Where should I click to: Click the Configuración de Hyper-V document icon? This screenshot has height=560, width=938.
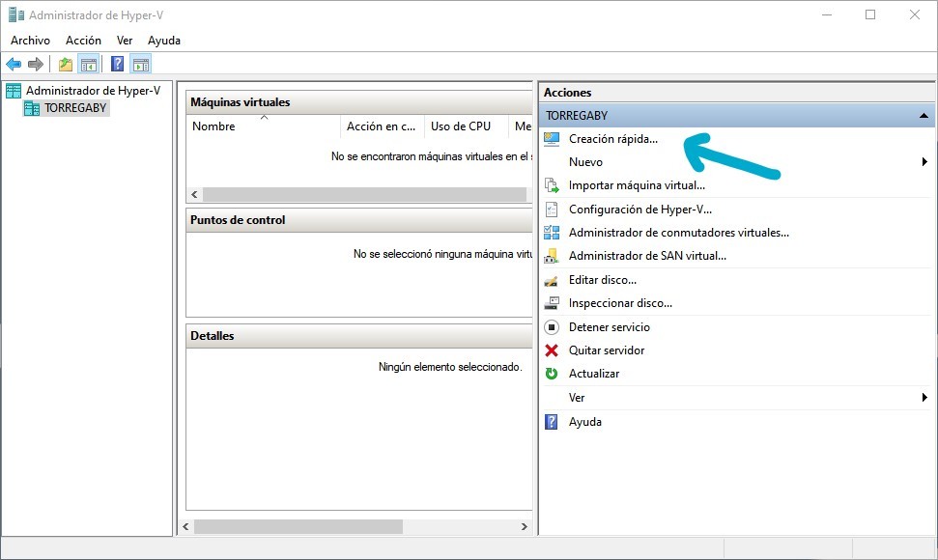(x=552, y=210)
